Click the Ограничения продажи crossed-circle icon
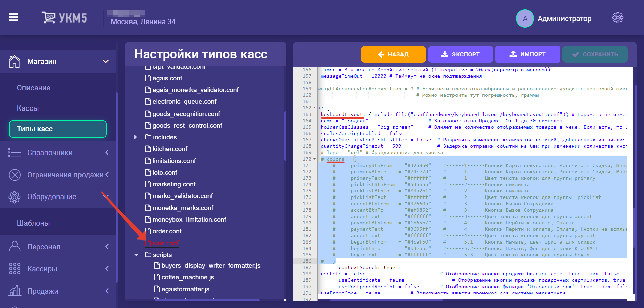 [x=15, y=175]
